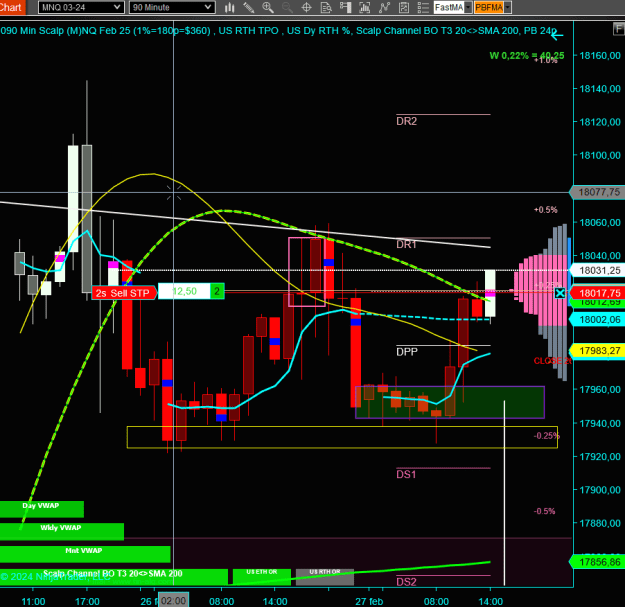Viewport: 625px width, 607px height.
Task: Click the chart indicator title text line
Action: [x=278, y=31]
